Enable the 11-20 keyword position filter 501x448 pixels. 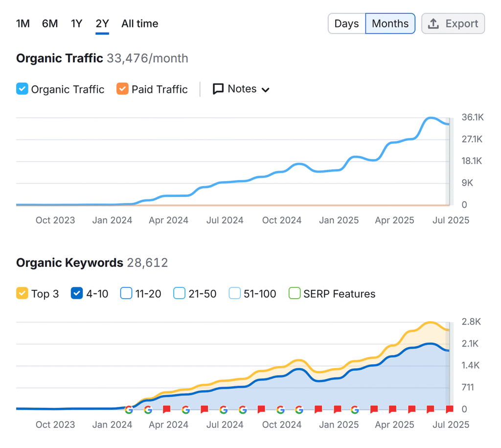(126, 293)
